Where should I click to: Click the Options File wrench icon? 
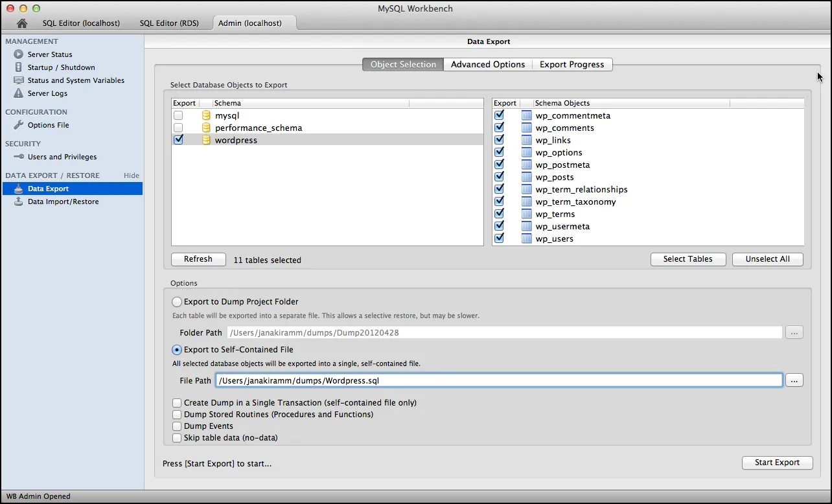[18, 125]
